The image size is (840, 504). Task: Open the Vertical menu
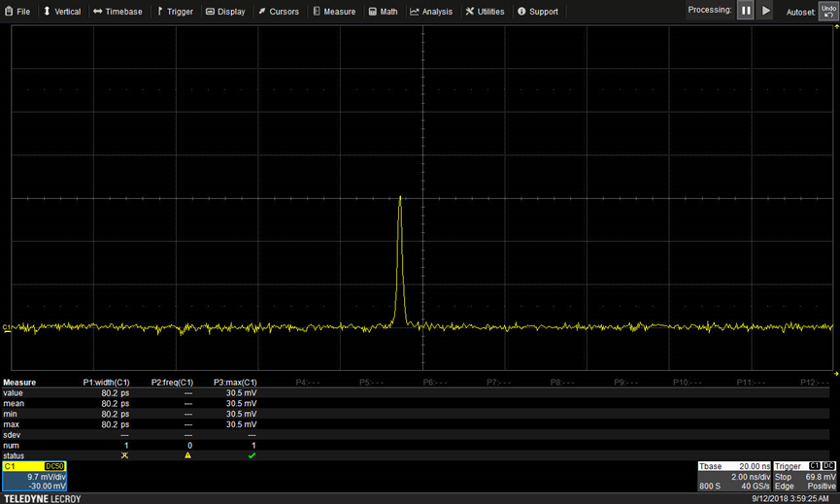(62, 12)
